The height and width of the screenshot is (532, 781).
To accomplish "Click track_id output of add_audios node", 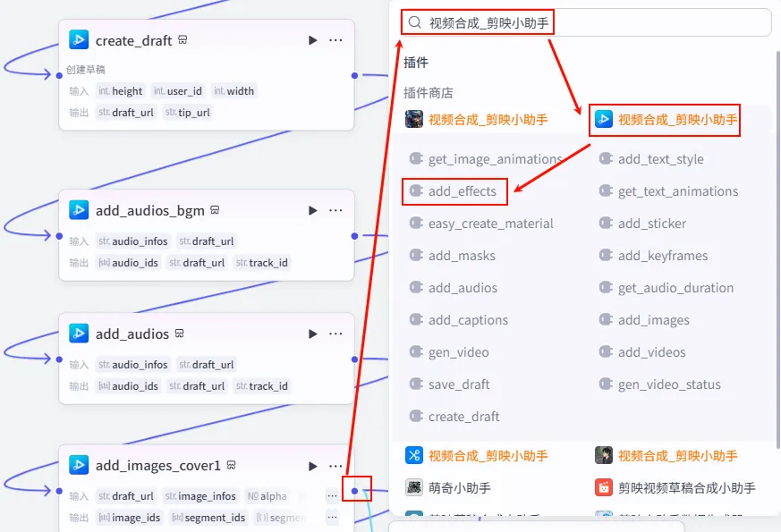I will (262, 386).
